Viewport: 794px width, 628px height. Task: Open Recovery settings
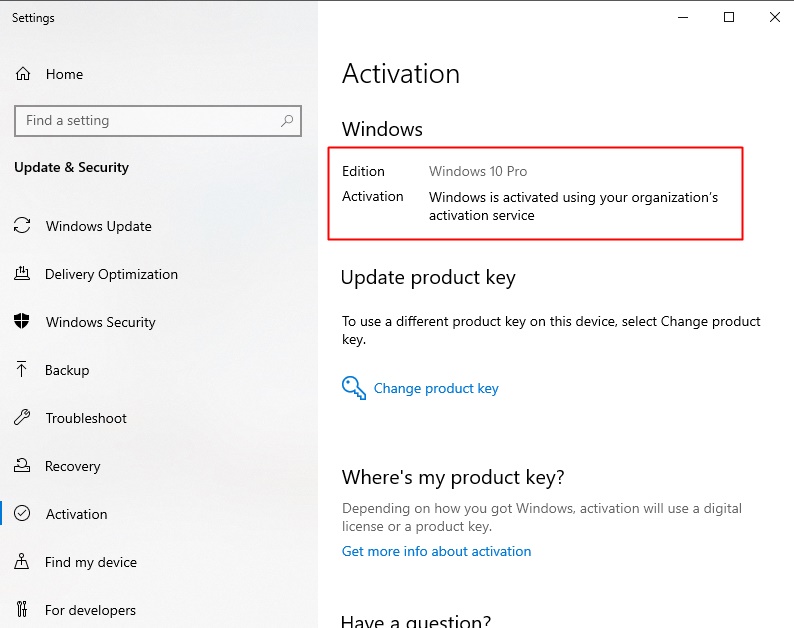point(72,466)
